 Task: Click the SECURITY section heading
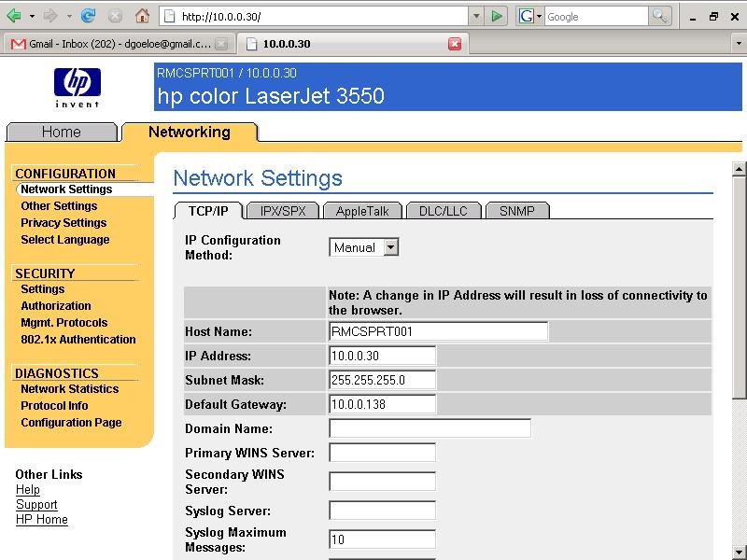(45, 273)
